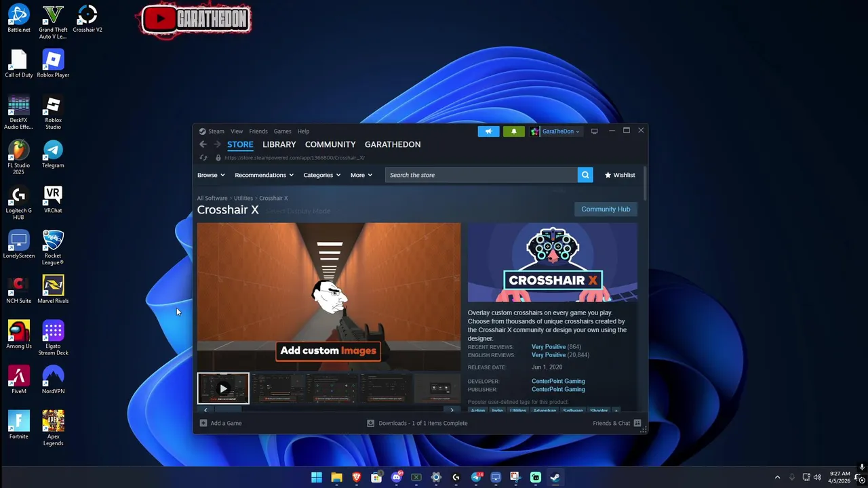The height and width of the screenshot is (488, 868).
Task: Open the Games menu
Action: pos(283,131)
